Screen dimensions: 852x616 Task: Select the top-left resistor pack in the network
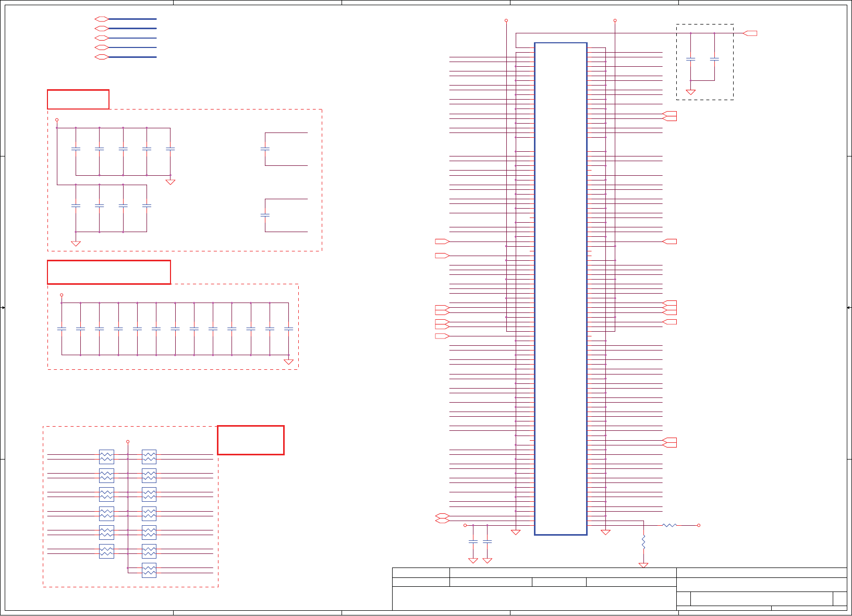(x=106, y=457)
